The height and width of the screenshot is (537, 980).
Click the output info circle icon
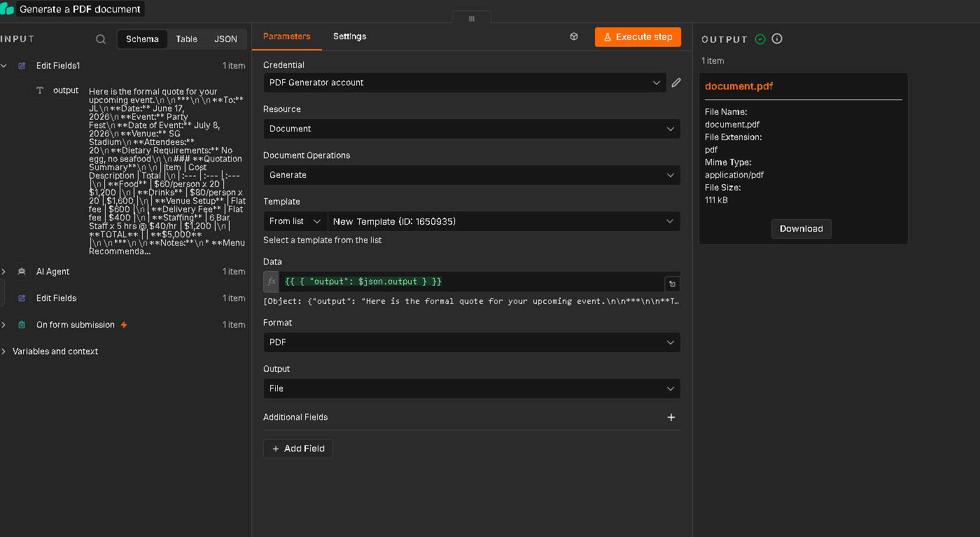point(777,39)
